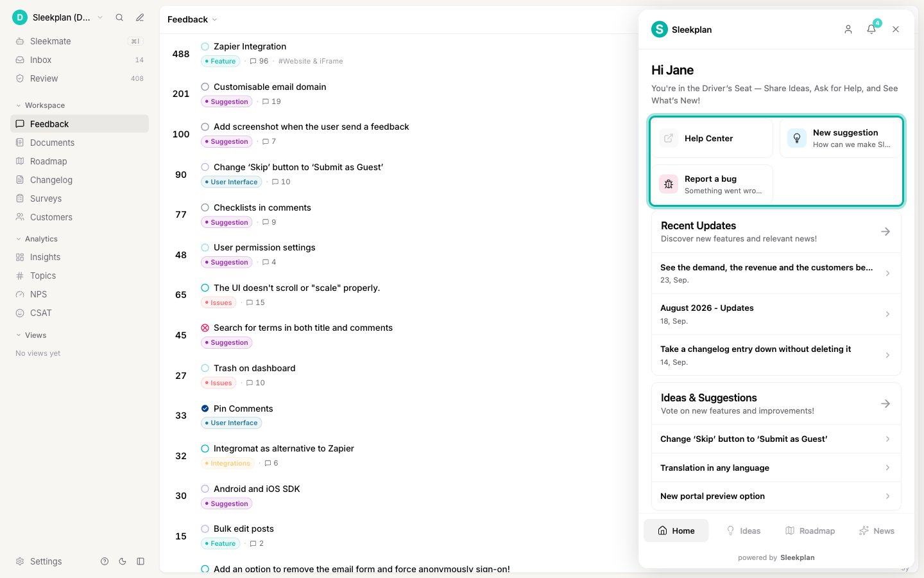Click the status circle of Bulk edit posts
The height and width of the screenshot is (578, 924).
click(x=205, y=529)
